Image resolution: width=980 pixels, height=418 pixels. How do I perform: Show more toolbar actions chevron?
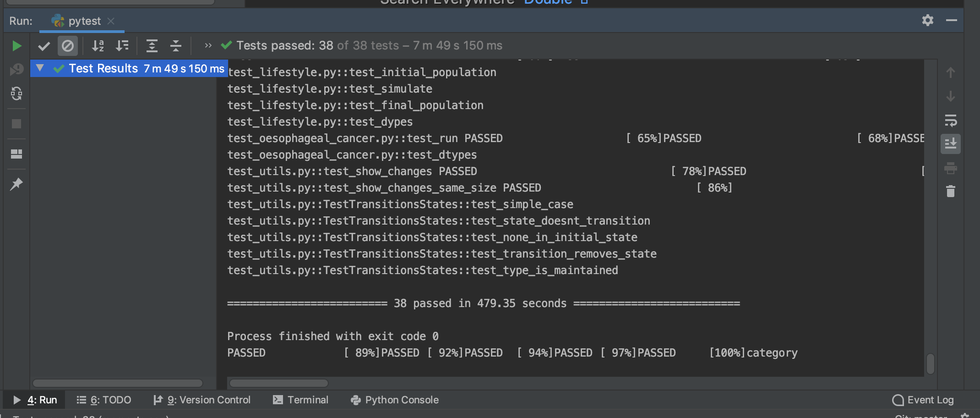pyautogui.click(x=208, y=45)
